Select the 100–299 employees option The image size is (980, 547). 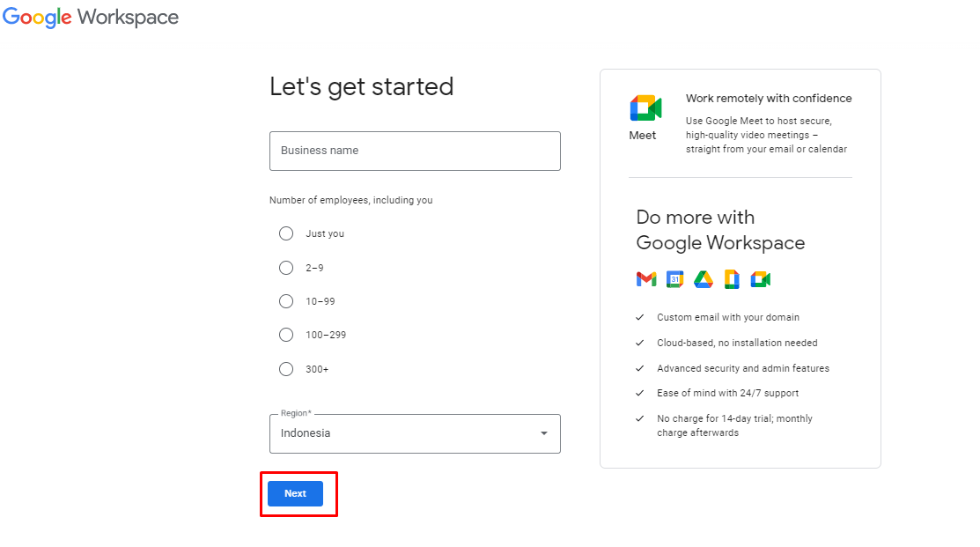pyautogui.click(x=286, y=335)
